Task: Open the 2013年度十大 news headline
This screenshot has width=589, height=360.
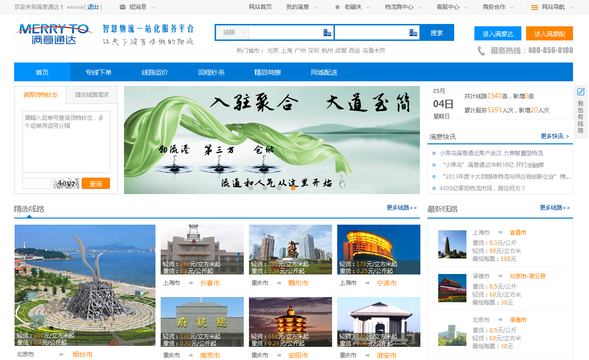Action: (506, 176)
